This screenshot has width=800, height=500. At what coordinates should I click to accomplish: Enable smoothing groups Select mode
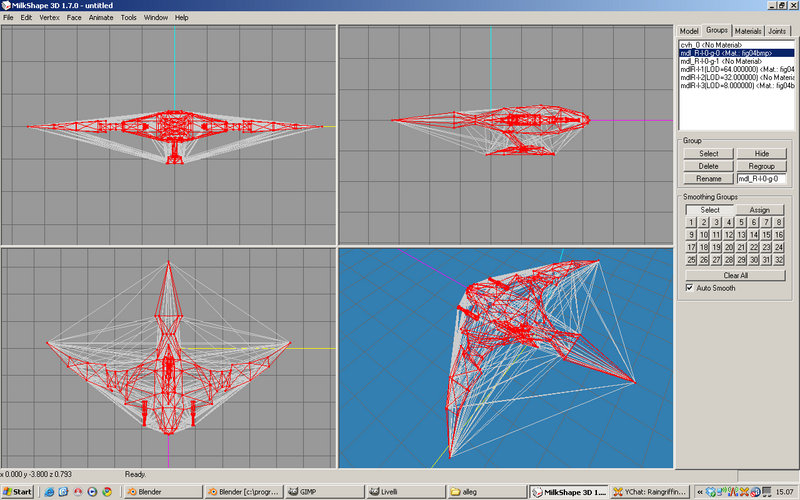tap(709, 210)
